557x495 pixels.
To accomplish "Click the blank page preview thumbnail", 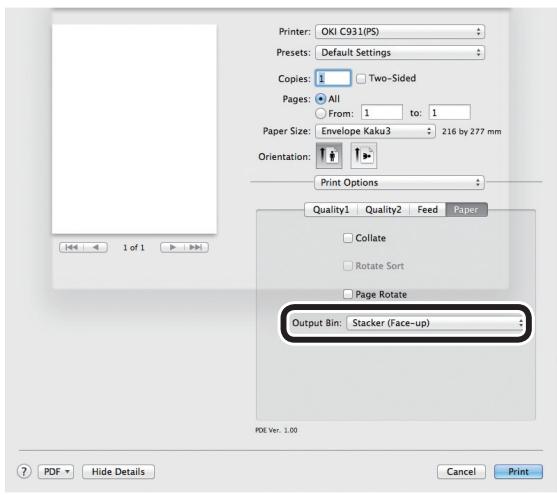I will (x=134, y=129).
